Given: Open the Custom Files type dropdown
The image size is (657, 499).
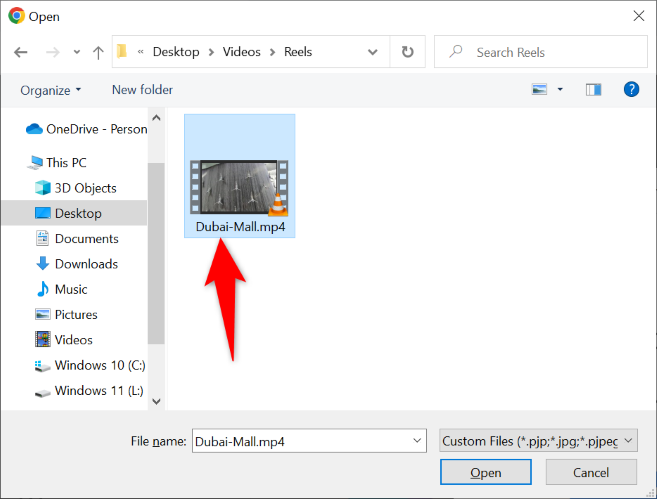Looking at the screenshot, I should [538, 441].
